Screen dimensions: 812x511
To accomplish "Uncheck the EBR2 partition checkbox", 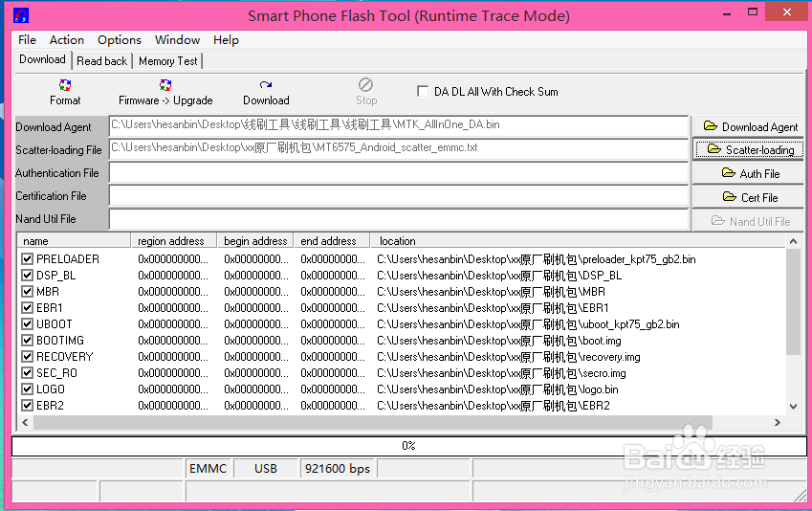I will point(28,406).
